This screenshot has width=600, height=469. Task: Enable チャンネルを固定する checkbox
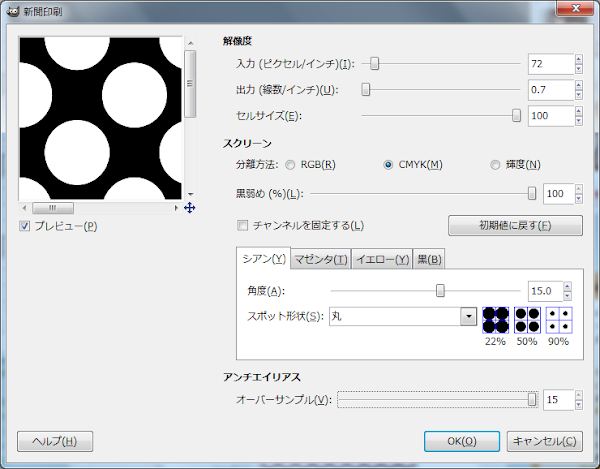[x=242, y=225]
